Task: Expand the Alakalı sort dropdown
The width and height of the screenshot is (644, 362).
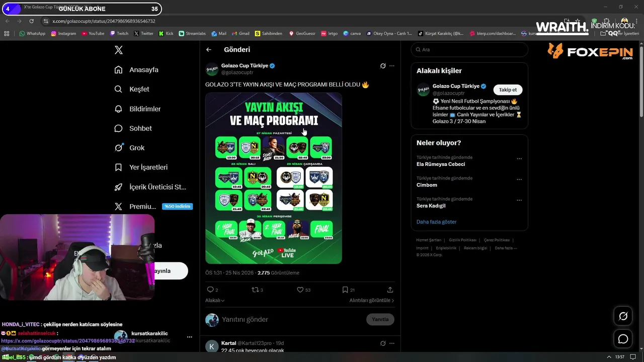Action: tap(215, 300)
